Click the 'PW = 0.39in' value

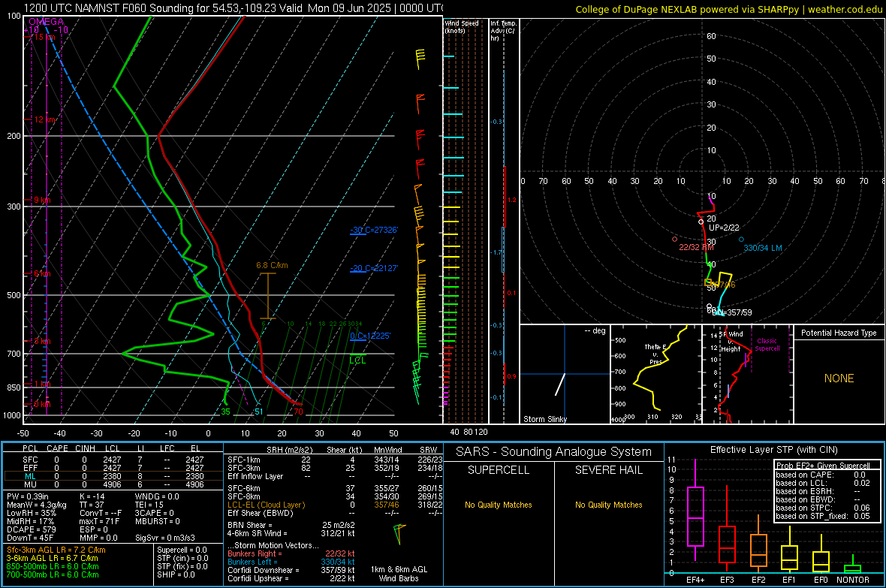click(27, 496)
